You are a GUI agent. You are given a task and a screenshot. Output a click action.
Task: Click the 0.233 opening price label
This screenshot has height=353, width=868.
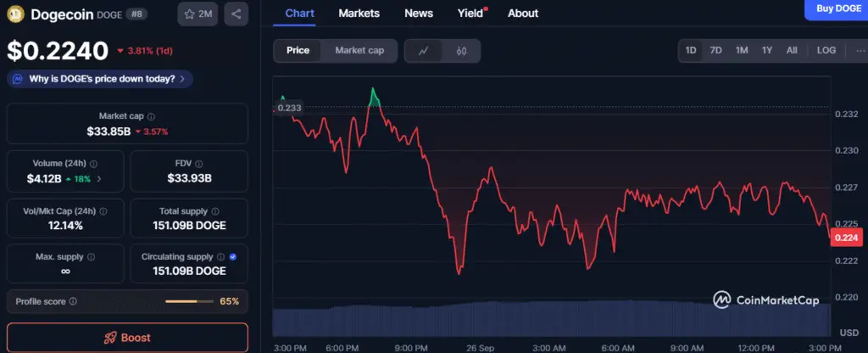coord(288,108)
